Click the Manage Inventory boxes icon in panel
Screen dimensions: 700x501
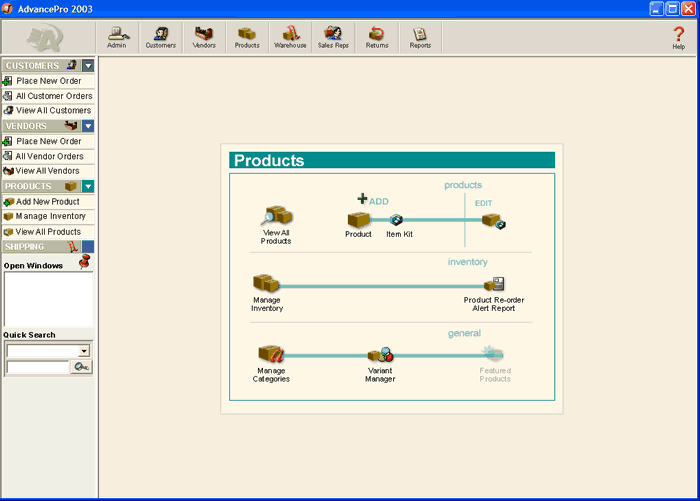(x=266, y=283)
